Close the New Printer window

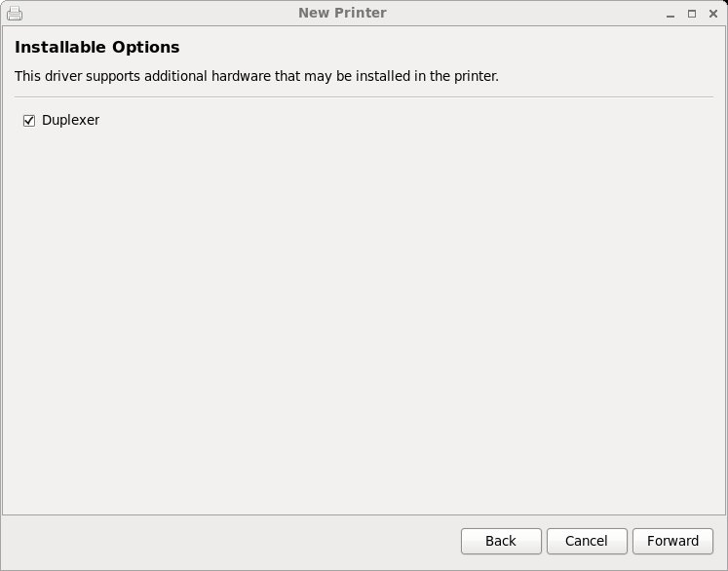tap(712, 14)
